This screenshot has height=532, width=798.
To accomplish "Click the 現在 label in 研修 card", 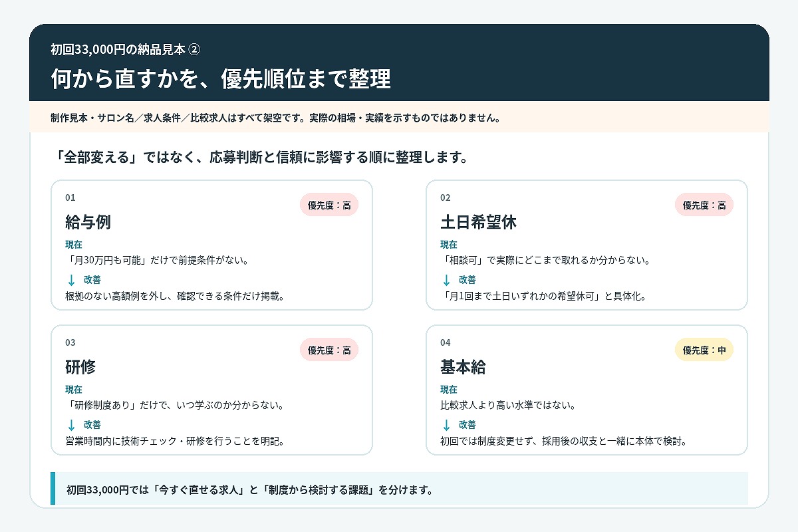I will coord(74,390).
